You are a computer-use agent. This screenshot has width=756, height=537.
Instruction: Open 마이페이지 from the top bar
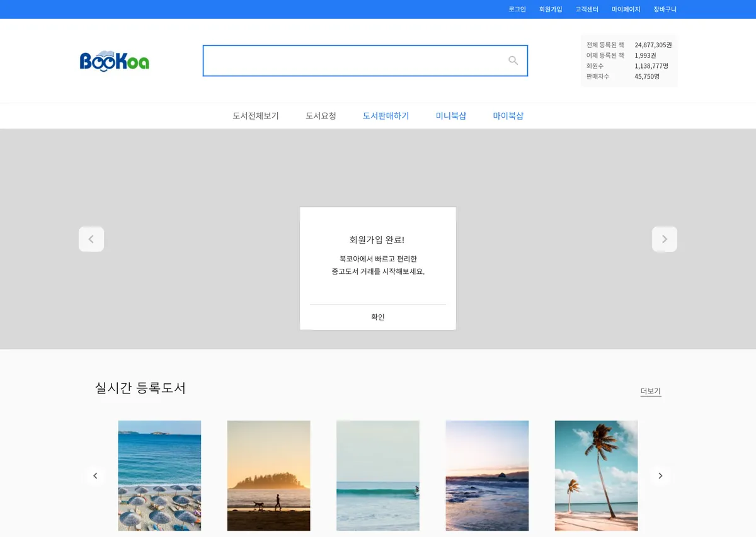(626, 9)
